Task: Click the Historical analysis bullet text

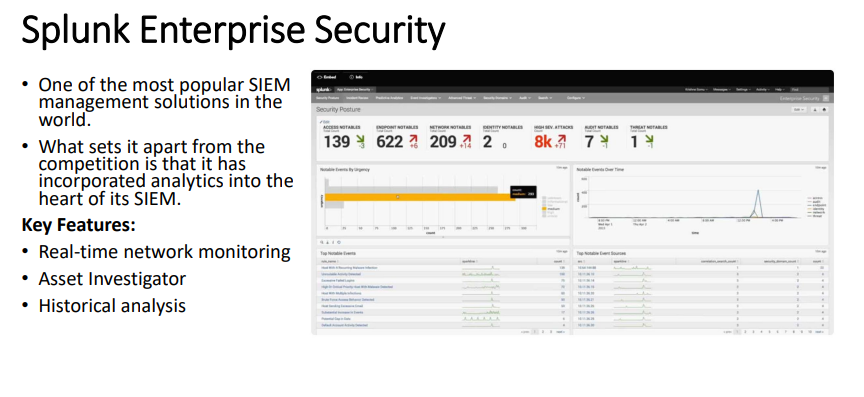Action: coord(112,305)
